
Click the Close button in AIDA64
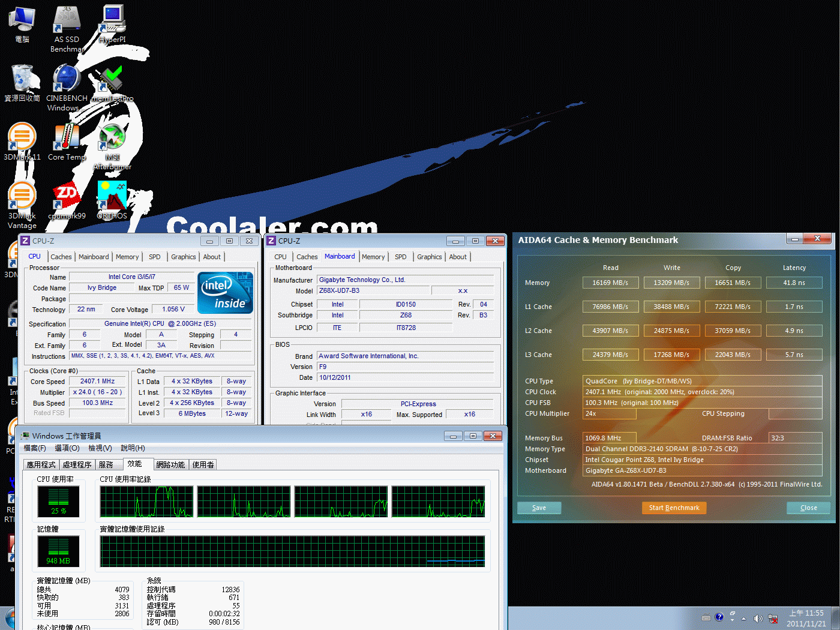coord(808,508)
